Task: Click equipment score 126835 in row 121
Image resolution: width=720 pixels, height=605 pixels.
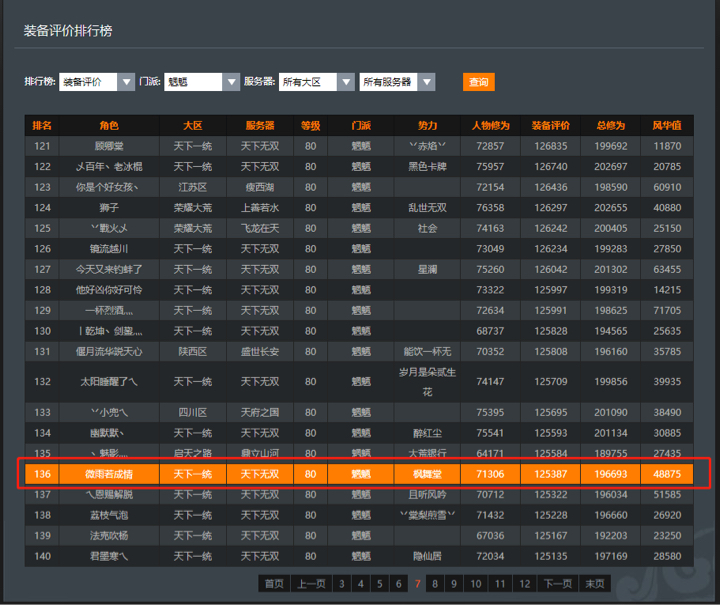Action: point(551,146)
